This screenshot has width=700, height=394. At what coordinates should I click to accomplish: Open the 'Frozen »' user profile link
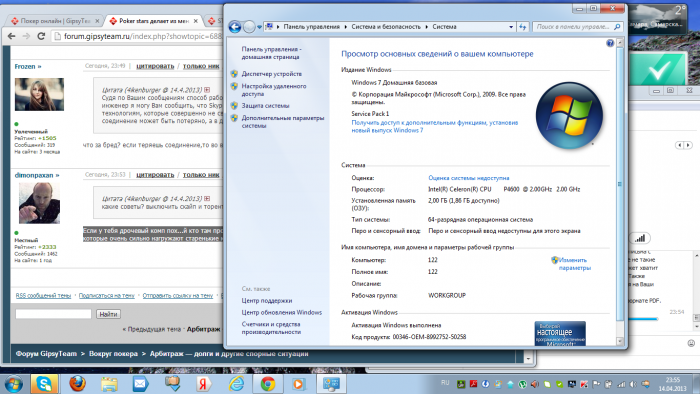pyautogui.click(x=28, y=66)
